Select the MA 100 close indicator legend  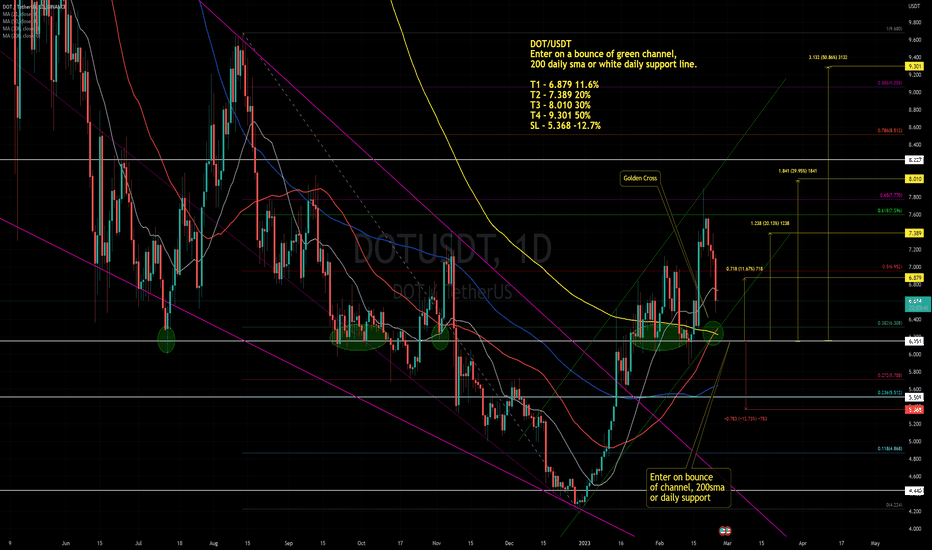click(21, 29)
